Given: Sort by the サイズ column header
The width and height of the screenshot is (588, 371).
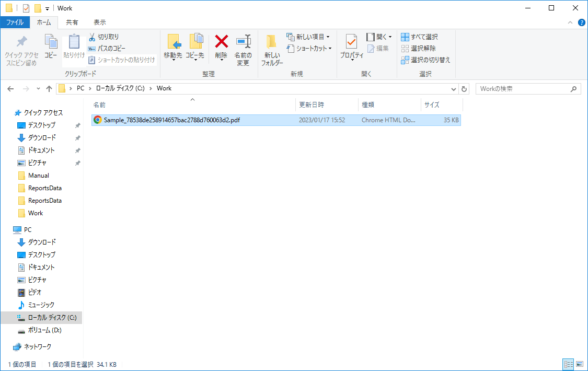Looking at the screenshot, I should click(442, 105).
